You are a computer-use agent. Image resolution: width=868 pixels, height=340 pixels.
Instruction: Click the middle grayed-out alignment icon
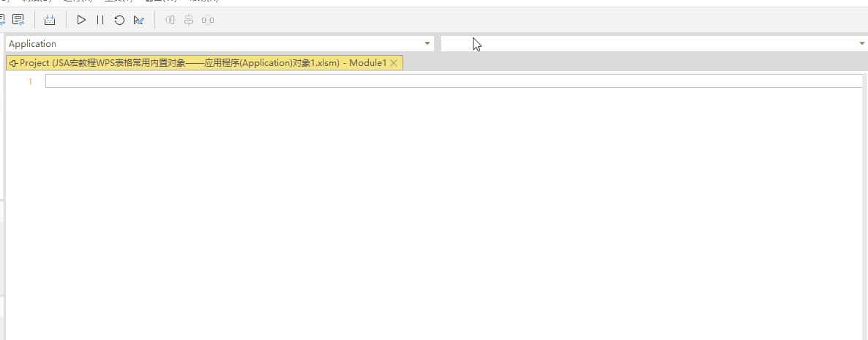[189, 20]
